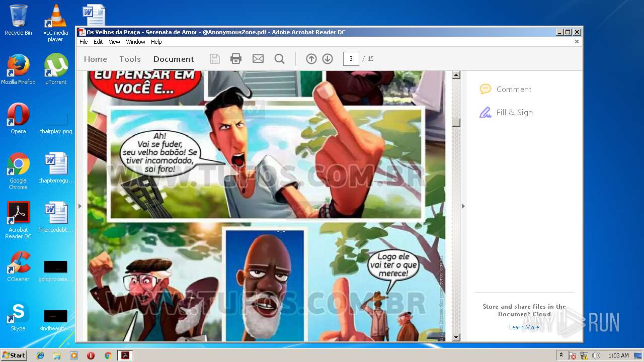Click the Start button
The height and width of the screenshot is (362, 644).
pyautogui.click(x=14, y=355)
